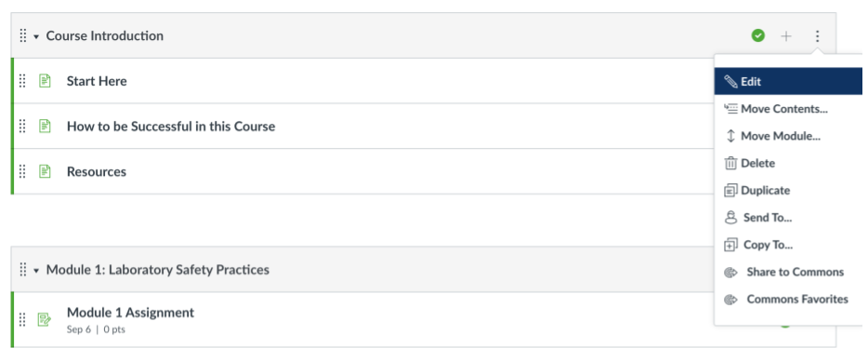This screenshot has width=868, height=348.
Task: Click the assignment icon beside Module 1 Assignment
Action: [45, 319]
